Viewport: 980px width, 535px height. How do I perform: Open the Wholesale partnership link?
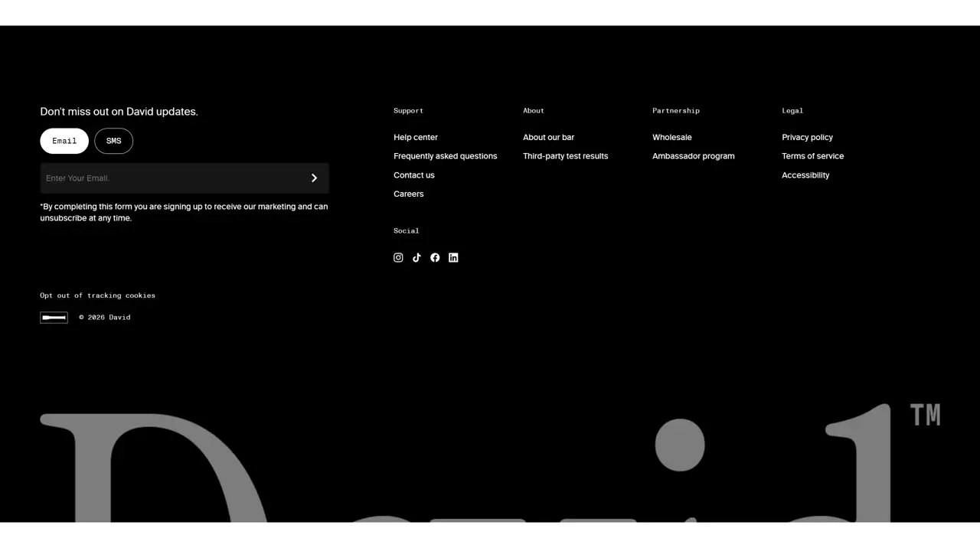pyautogui.click(x=671, y=138)
